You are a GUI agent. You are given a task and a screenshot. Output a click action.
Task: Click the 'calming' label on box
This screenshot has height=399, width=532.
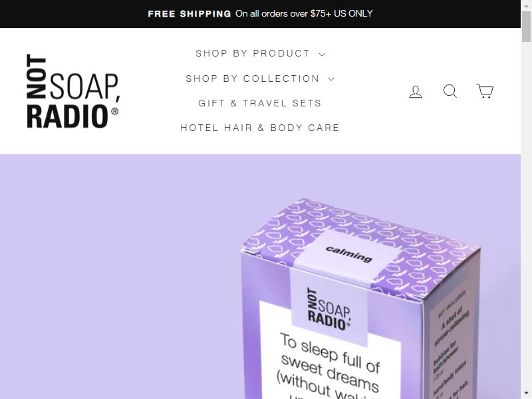[x=349, y=254]
